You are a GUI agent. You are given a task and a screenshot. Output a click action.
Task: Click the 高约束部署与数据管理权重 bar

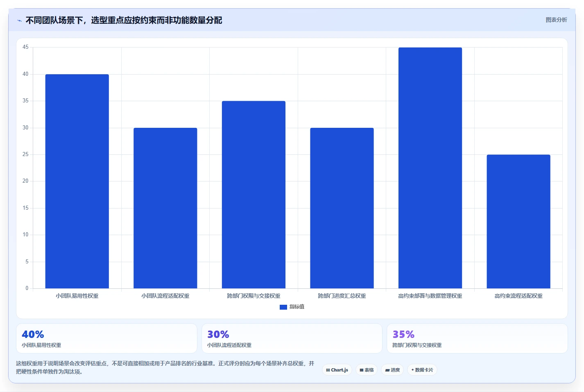430,168
